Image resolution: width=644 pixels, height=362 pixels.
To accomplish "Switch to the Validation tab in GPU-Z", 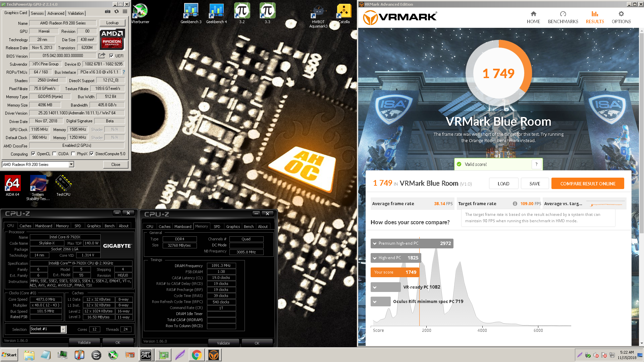I will [x=76, y=13].
